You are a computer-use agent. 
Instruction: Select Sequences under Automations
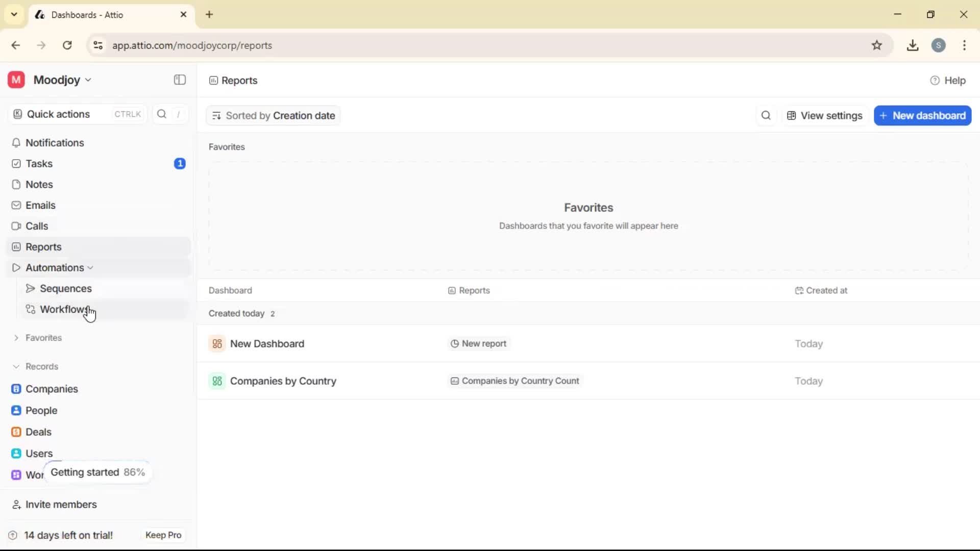click(x=65, y=288)
